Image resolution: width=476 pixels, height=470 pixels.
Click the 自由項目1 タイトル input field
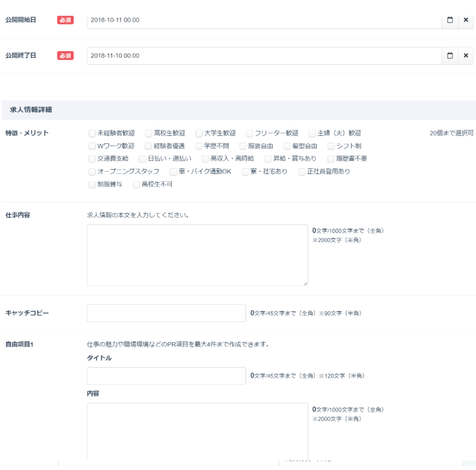point(166,376)
